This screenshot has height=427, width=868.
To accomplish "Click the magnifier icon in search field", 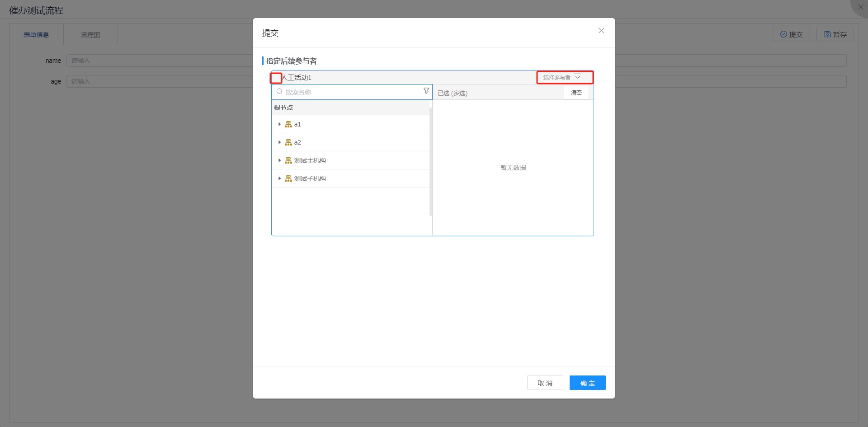I will (279, 92).
